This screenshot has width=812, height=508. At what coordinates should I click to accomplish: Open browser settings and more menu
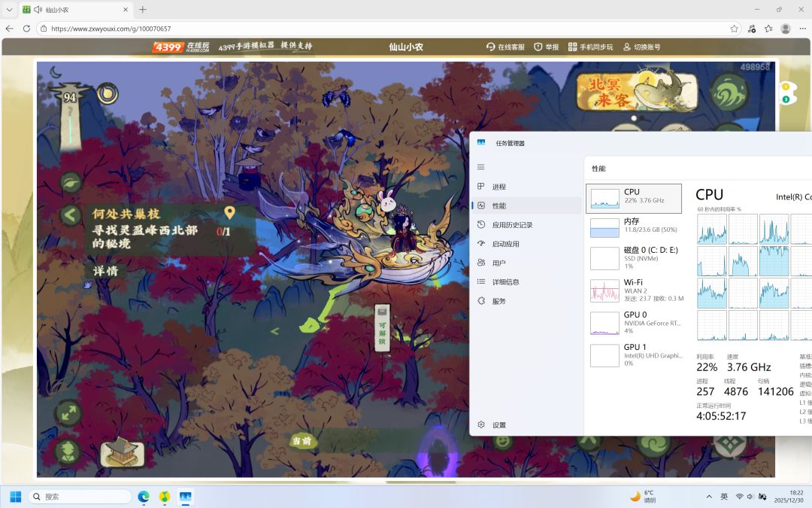coord(802,29)
